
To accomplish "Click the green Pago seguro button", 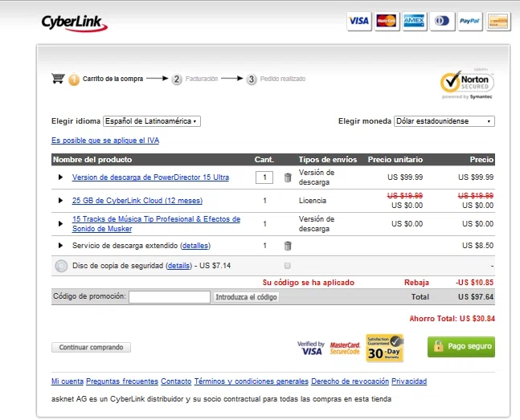I will coord(461,347).
